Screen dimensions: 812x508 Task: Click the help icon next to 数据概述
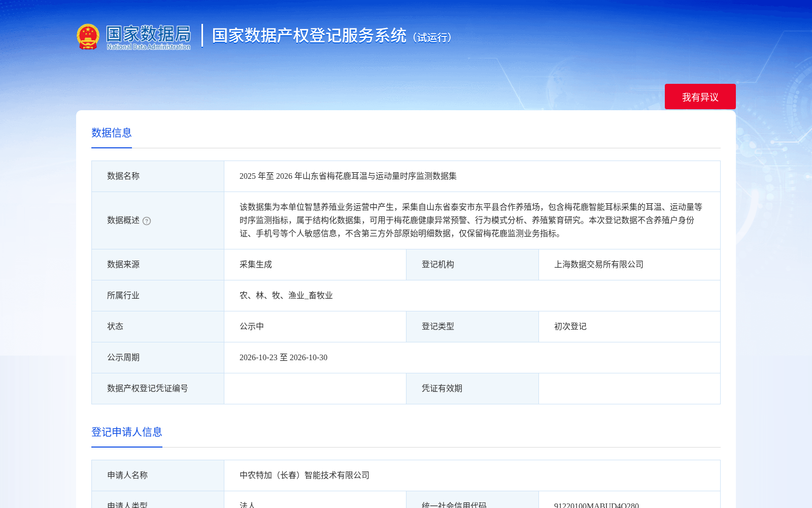pyautogui.click(x=147, y=221)
